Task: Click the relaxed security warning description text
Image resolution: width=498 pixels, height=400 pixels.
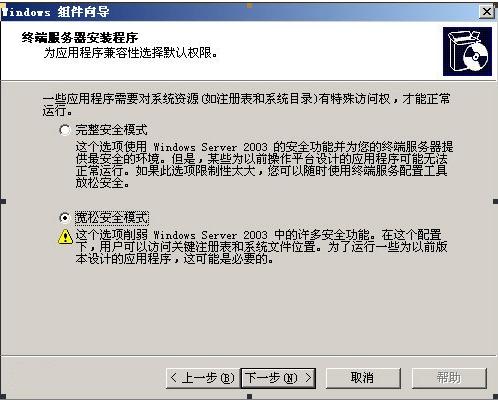Action: (x=261, y=247)
